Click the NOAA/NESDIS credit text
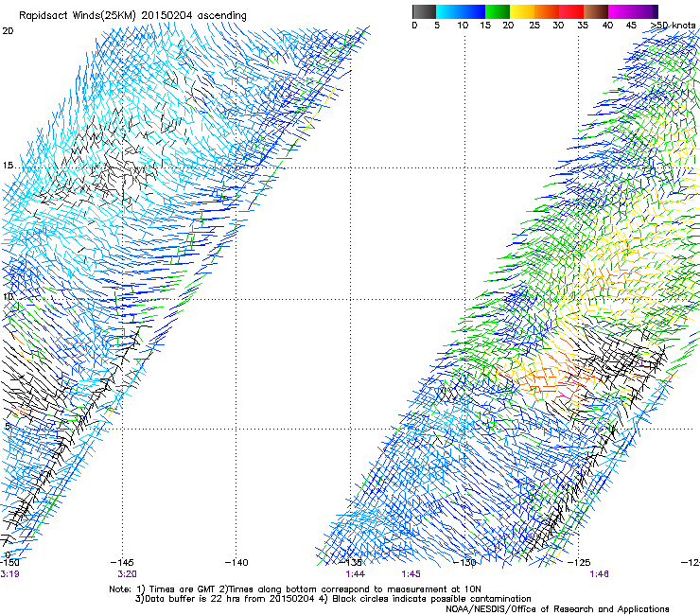The image size is (700, 615). [557, 609]
